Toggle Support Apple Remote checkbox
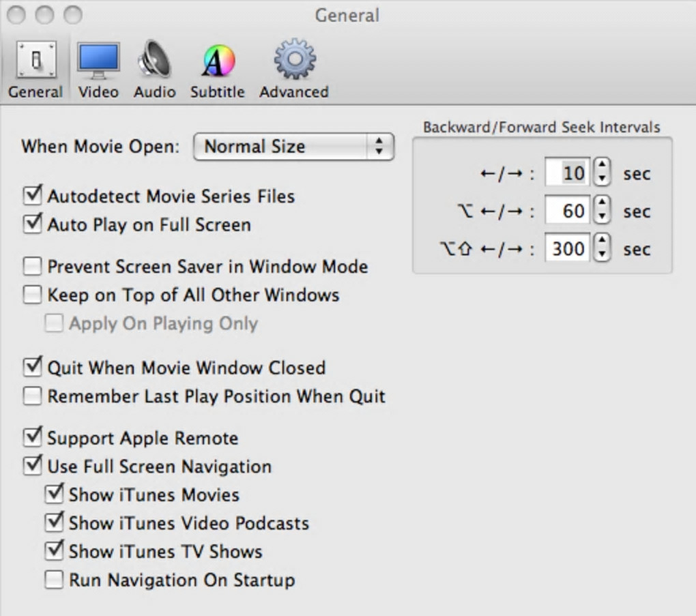Screen dimensions: 696x616 pos(33,437)
